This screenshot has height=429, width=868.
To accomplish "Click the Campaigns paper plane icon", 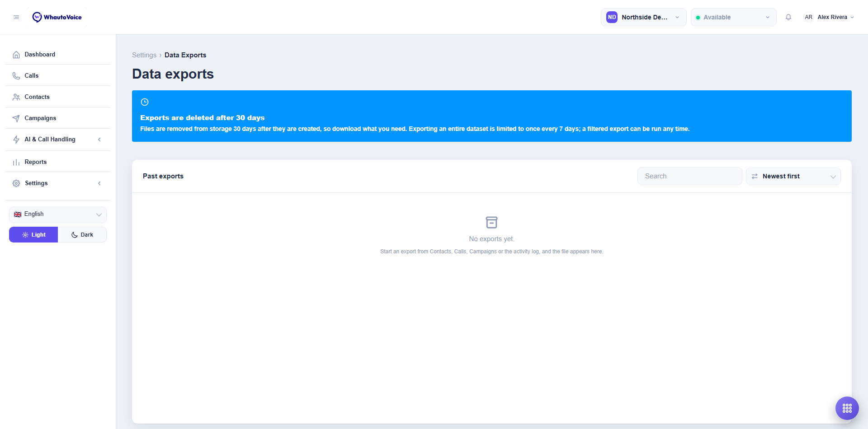I will click(x=16, y=118).
